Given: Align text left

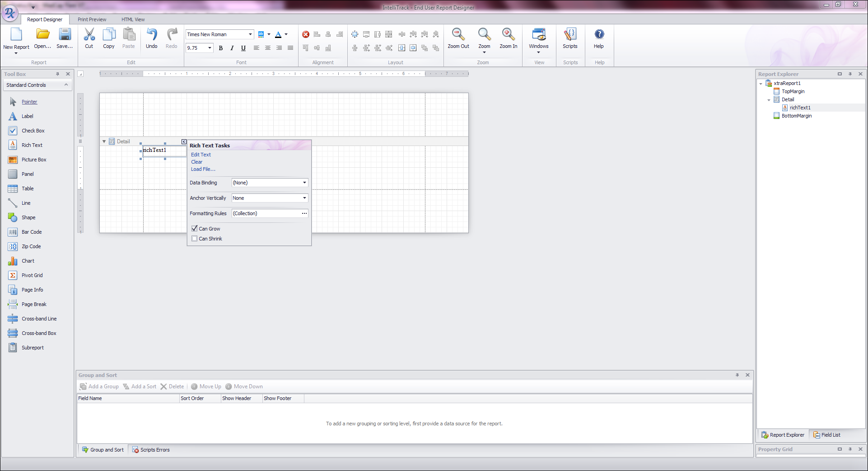Looking at the screenshot, I should tap(257, 48).
